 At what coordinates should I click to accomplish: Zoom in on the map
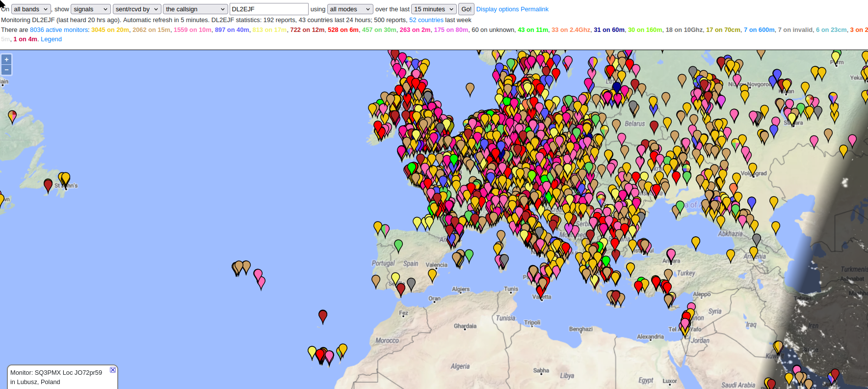click(6, 59)
